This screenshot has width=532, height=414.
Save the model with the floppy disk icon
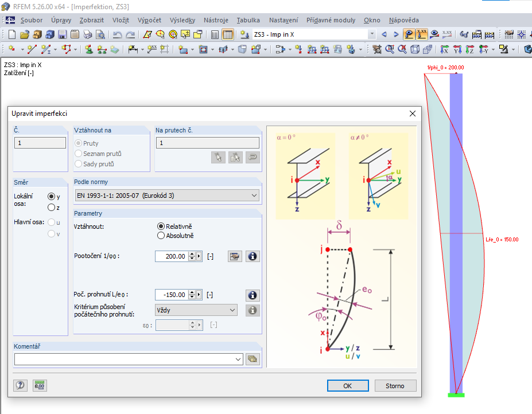[x=62, y=34]
